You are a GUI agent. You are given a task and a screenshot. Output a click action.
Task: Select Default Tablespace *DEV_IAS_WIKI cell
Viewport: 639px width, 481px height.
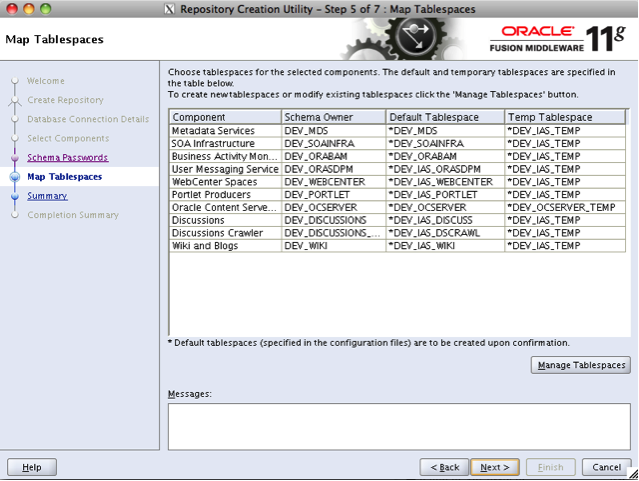pos(444,246)
